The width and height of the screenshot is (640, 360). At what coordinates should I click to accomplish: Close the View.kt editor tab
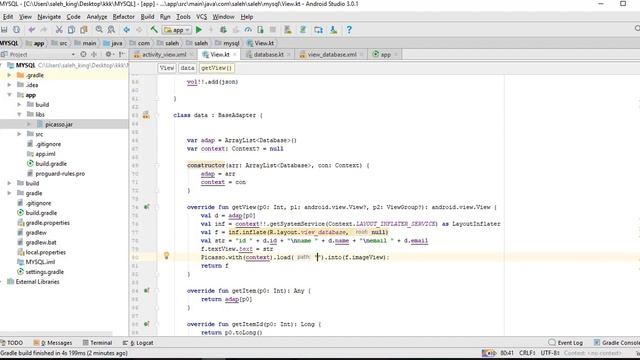point(235,54)
